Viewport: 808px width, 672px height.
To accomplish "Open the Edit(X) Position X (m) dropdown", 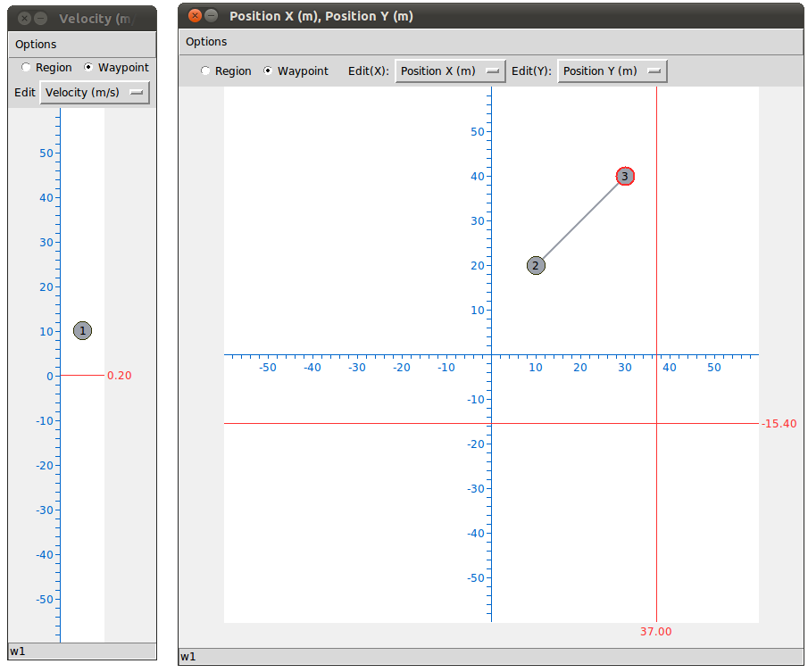I will [x=450, y=71].
